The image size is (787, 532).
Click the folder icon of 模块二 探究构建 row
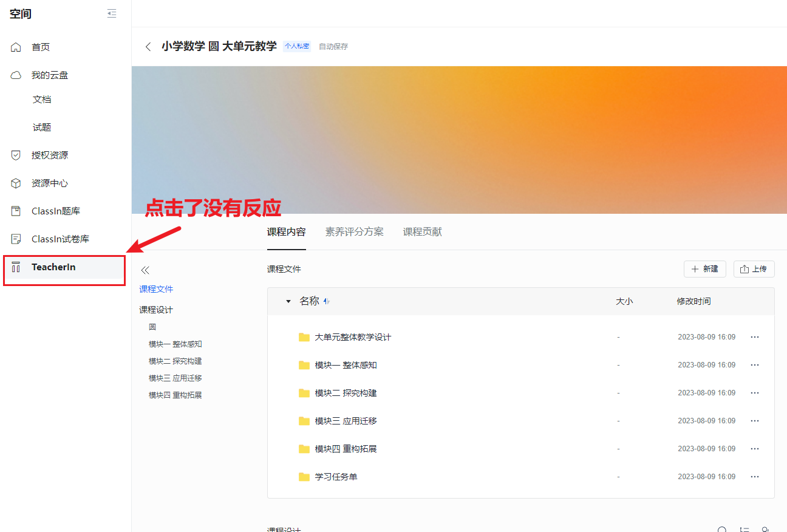coord(304,393)
